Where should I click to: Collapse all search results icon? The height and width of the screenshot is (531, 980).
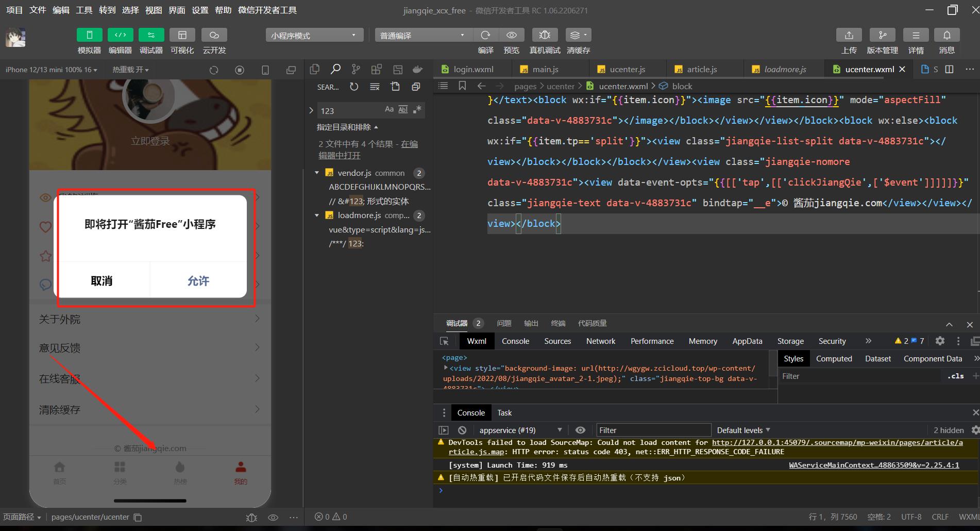[416, 87]
